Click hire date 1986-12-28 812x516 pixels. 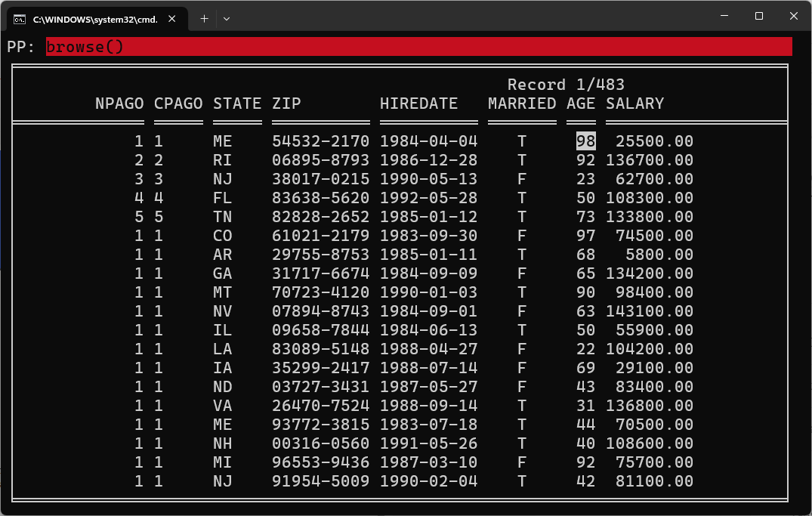[x=428, y=160]
